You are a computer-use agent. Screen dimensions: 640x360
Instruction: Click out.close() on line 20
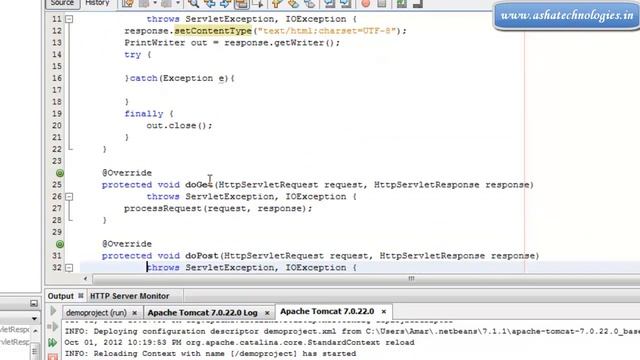pos(179,126)
